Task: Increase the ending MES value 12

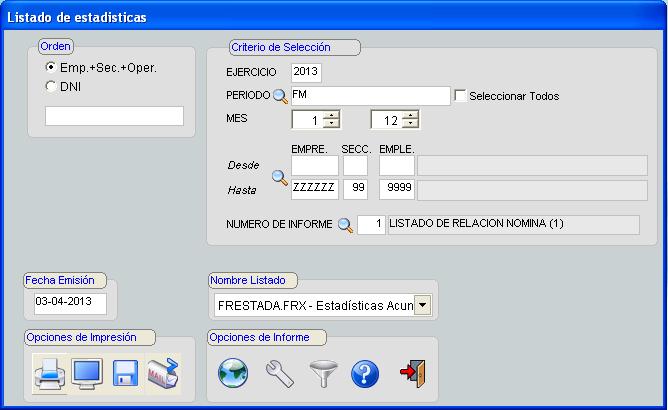Action: [x=410, y=115]
